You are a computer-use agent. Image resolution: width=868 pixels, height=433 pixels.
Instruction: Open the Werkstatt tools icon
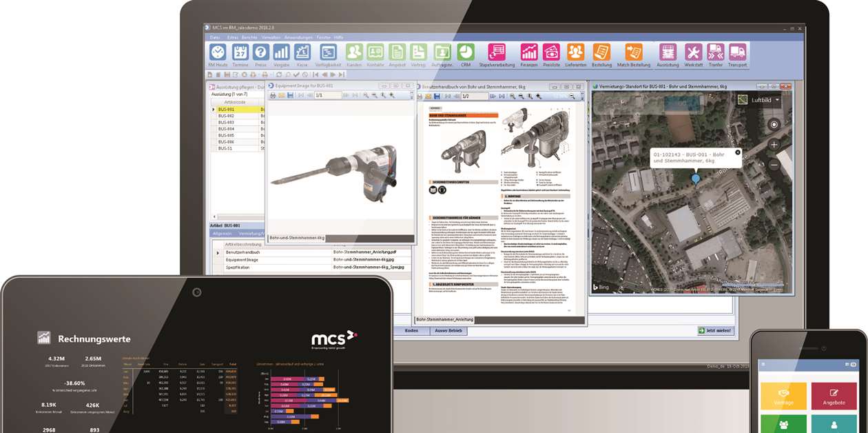click(x=693, y=52)
